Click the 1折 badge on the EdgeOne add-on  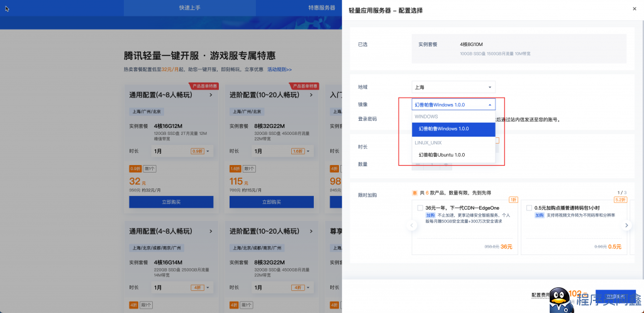point(513,200)
